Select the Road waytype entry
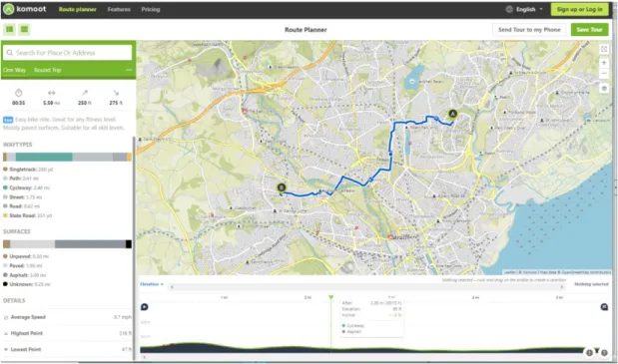This screenshot has height=364, width=618. (21, 206)
